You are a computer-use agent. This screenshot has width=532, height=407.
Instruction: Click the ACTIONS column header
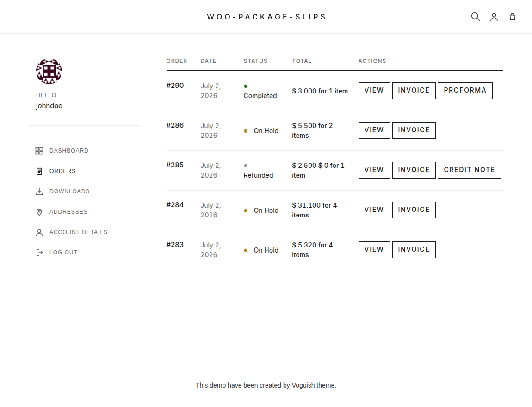pos(372,61)
